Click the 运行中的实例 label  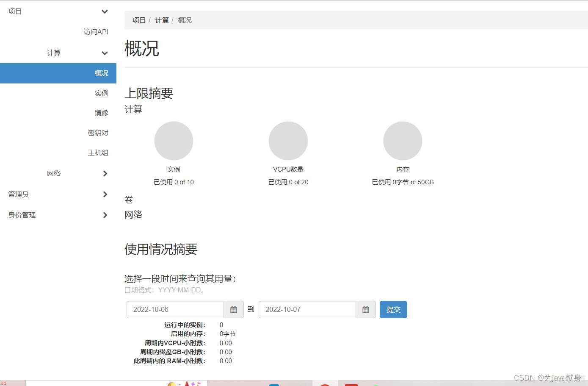pyautogui.click(x=185, y=325)
